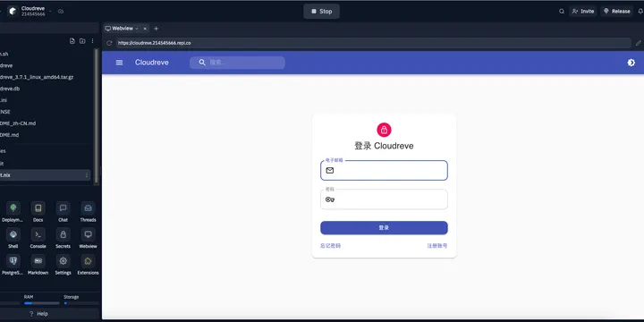Screen dimensions: 644x322
Task: Open the Chat tool
Action: coord(63,208)
